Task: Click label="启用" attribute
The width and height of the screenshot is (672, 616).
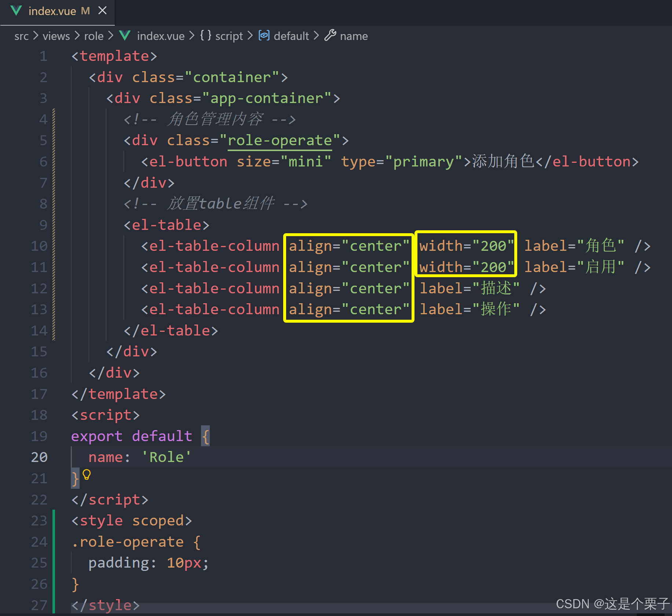Action: (x=574, y=267)
